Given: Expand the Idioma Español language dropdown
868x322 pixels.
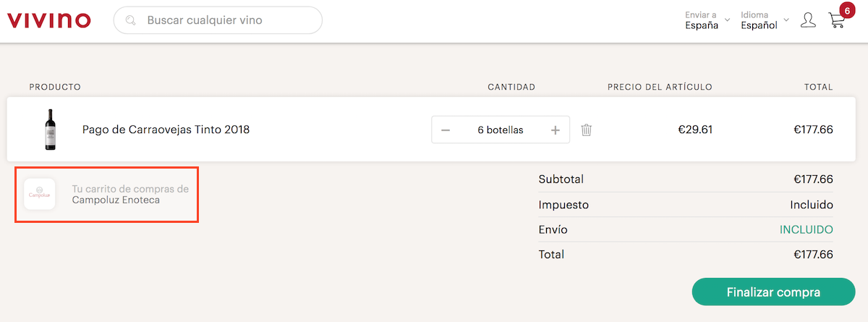Looking at the screenshot, I should pyautogui.click(x=764, y=20).
